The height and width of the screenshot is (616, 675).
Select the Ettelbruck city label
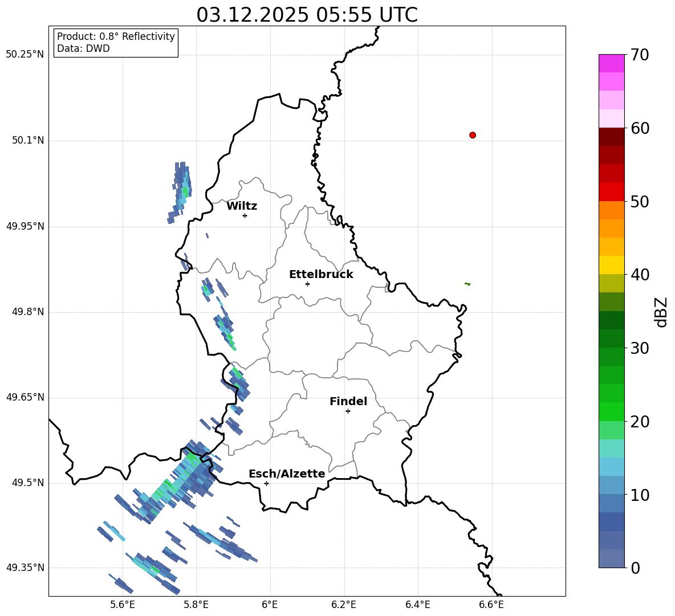321,275
